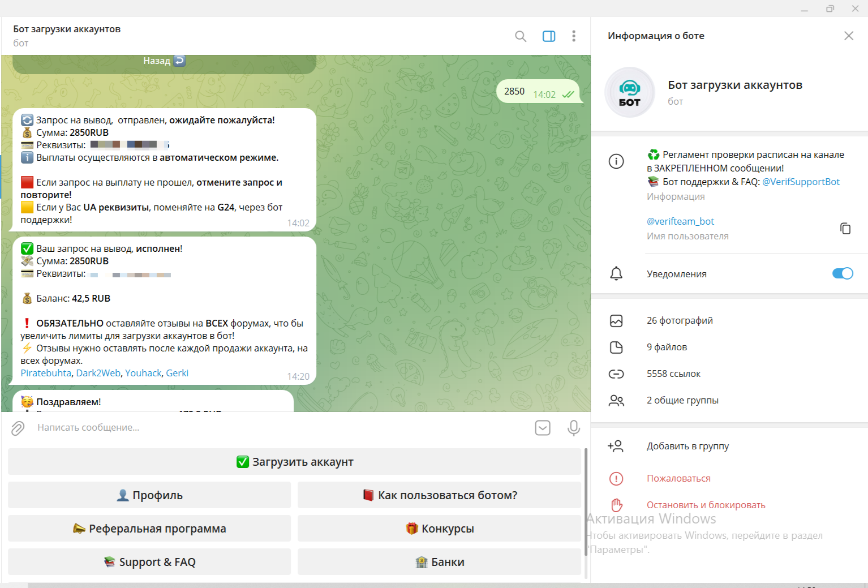
Task: Close the bot information panel
Action: [x=848, y=36]
